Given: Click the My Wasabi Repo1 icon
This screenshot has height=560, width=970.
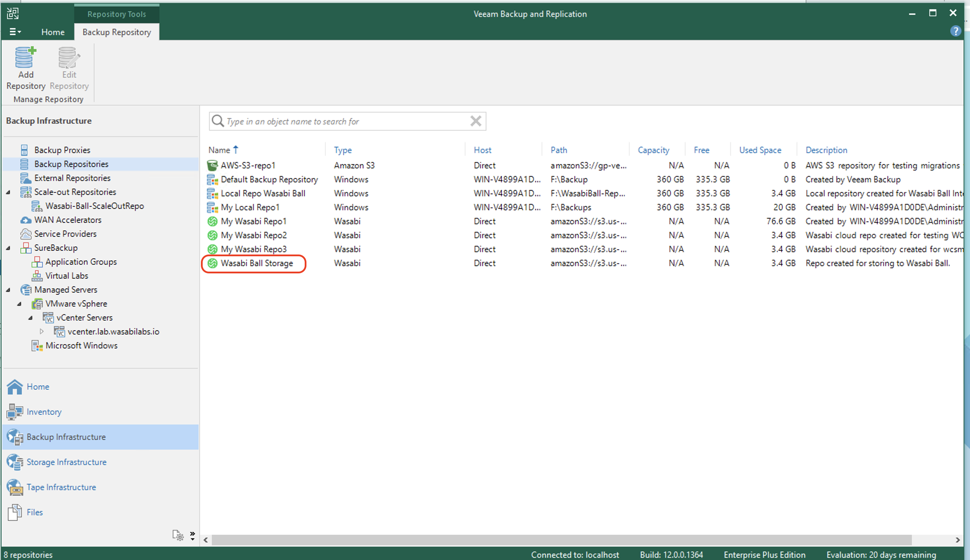Looking at the screenshot, I should click(x=212, y=221).
